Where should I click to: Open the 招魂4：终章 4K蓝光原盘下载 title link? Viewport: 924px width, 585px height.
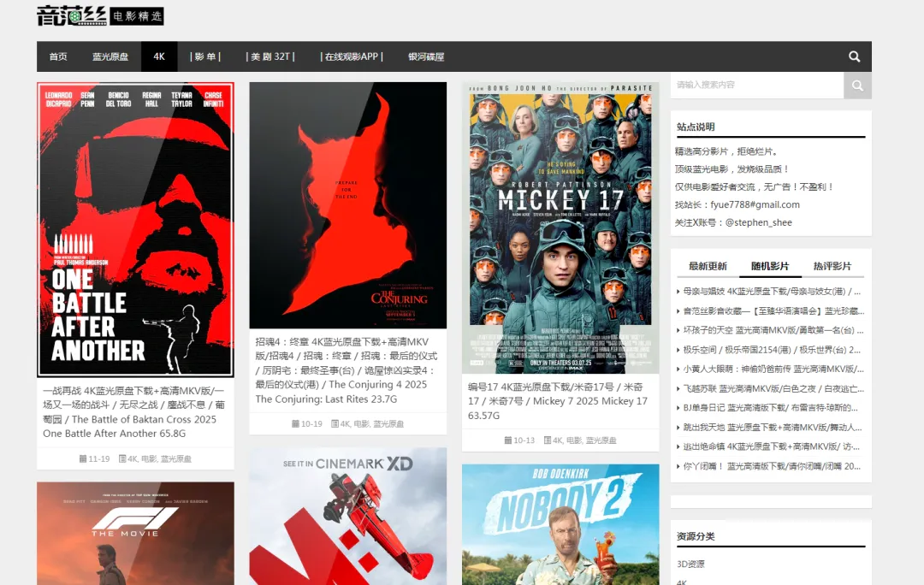click(x=346, y=370)
